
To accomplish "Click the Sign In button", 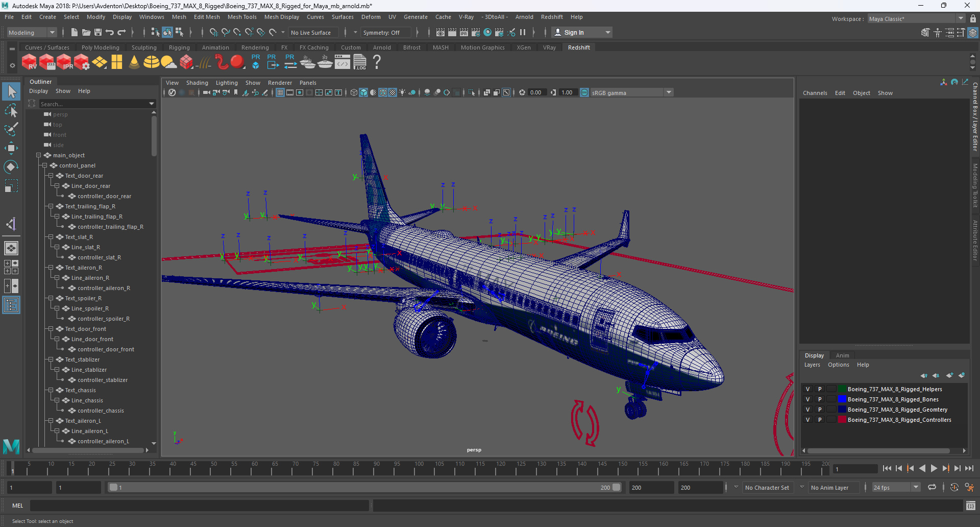I will tap(582, 32).
